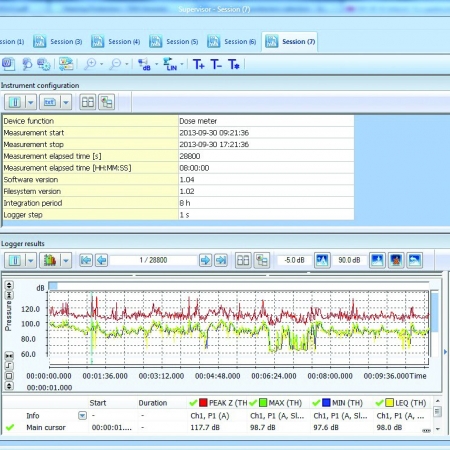Go to the next logger record arrow
Image resolution: width=450 pixels, height=450 pixels.
coord(205,260)
